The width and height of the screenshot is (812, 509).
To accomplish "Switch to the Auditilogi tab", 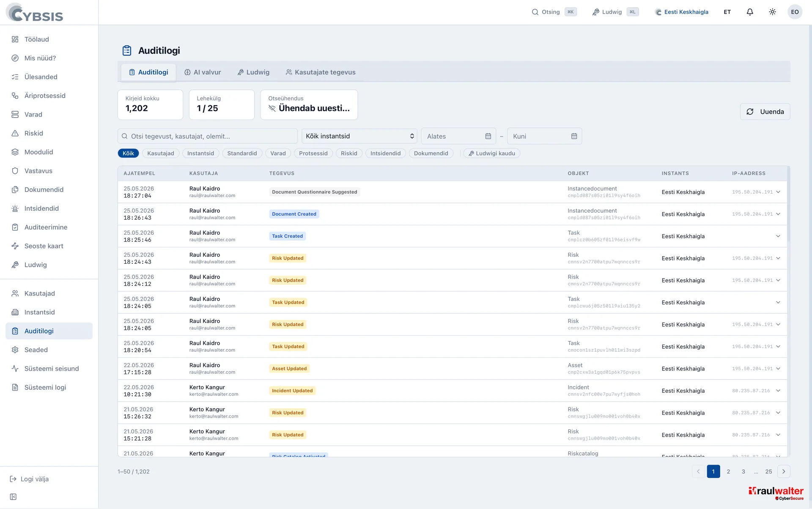I will point(148,72).
